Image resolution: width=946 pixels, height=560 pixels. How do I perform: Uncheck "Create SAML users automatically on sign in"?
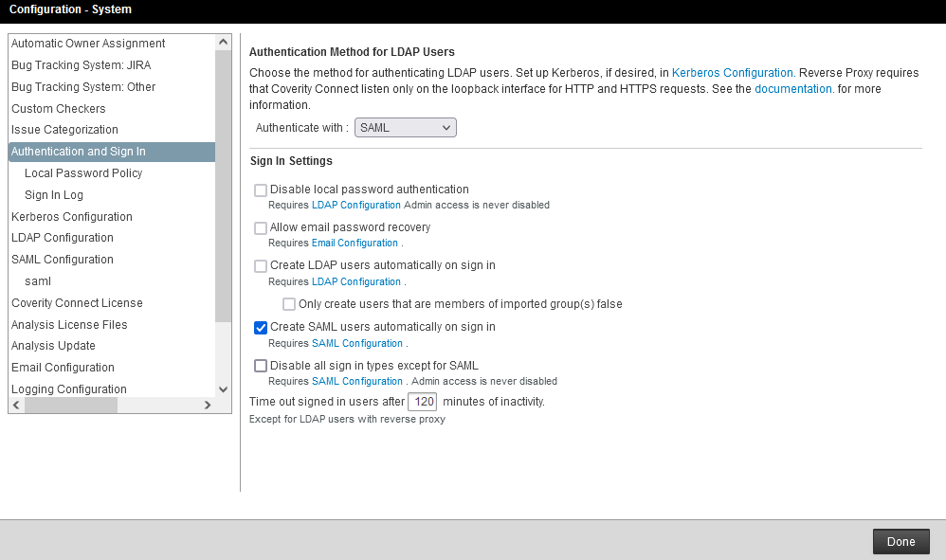tap(261, 328)
